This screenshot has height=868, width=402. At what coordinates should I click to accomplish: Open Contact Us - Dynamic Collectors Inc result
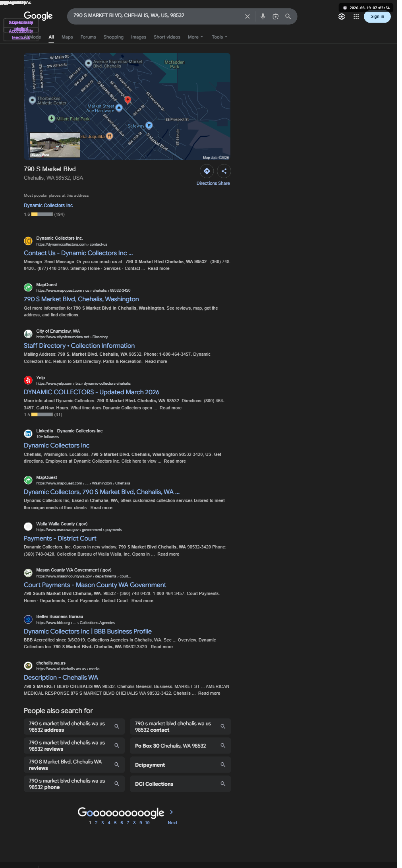coord(78,253)
